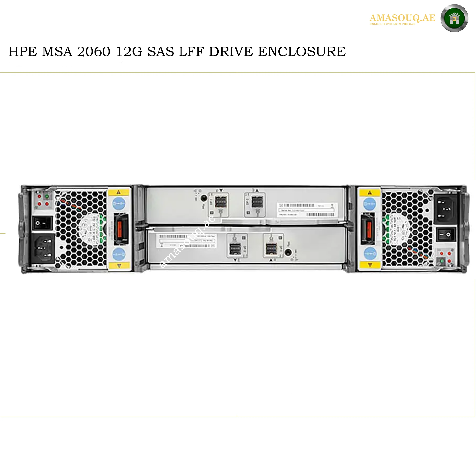476x459 pixels.
Task: Click the green house logo icon
Action: (x=454, y=18)
